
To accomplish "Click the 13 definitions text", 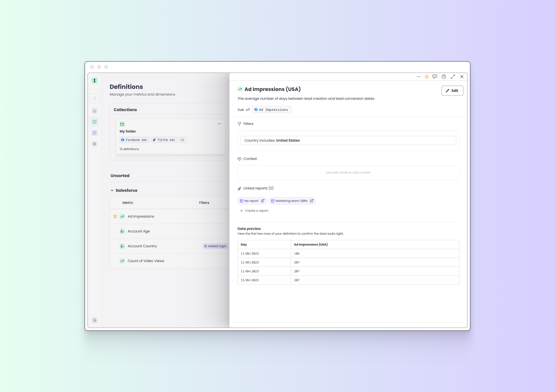I will 129,149.
